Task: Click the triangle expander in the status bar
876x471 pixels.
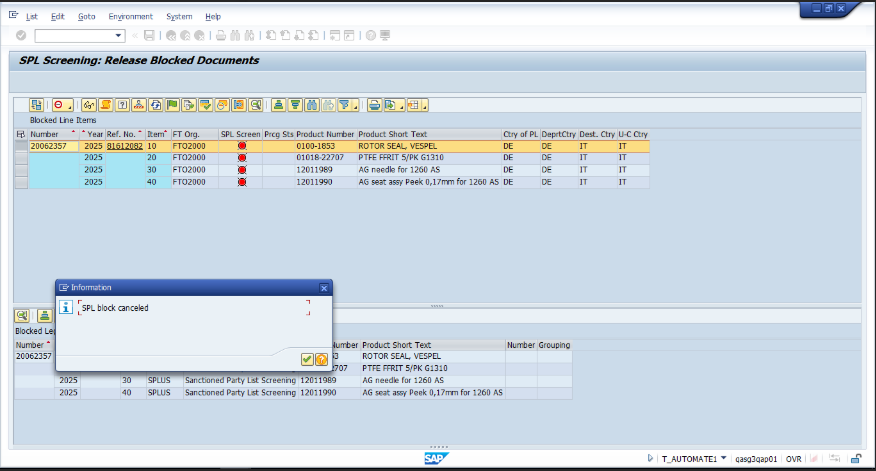Action: click(650, 458)
